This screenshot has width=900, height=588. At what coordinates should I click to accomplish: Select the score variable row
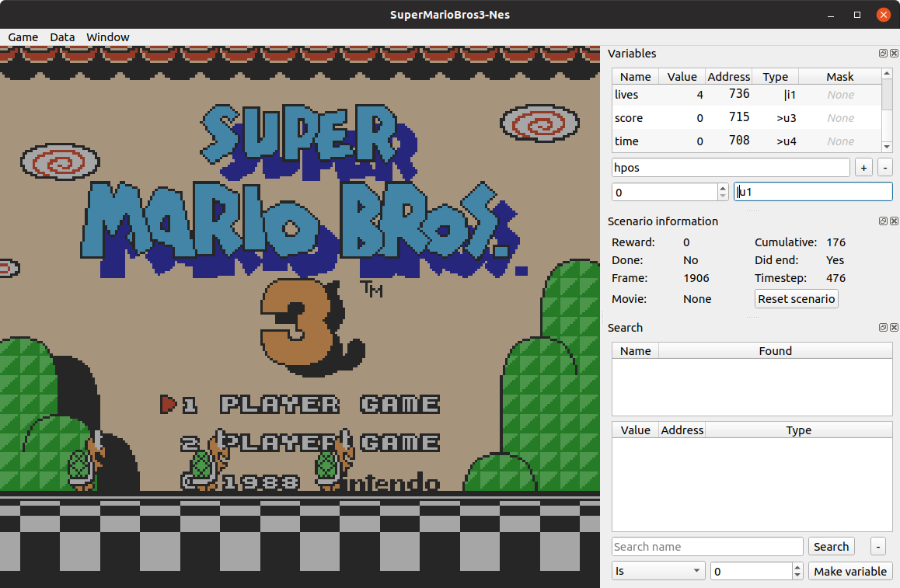(x=747, y=118)
